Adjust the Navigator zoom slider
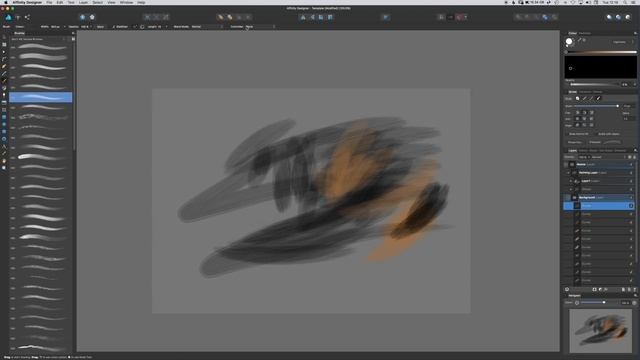Image resolution: width=640 pixels, height=360 pixels. point(600,303)
